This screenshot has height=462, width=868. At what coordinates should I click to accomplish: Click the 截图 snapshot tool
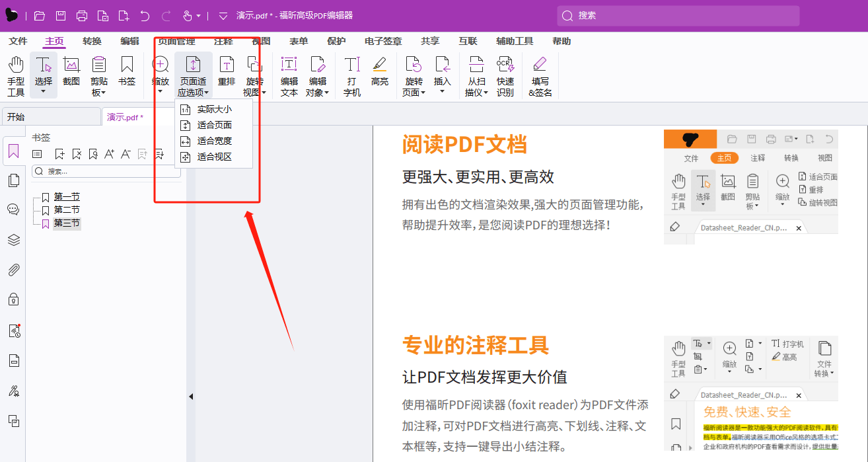[71, 72]
